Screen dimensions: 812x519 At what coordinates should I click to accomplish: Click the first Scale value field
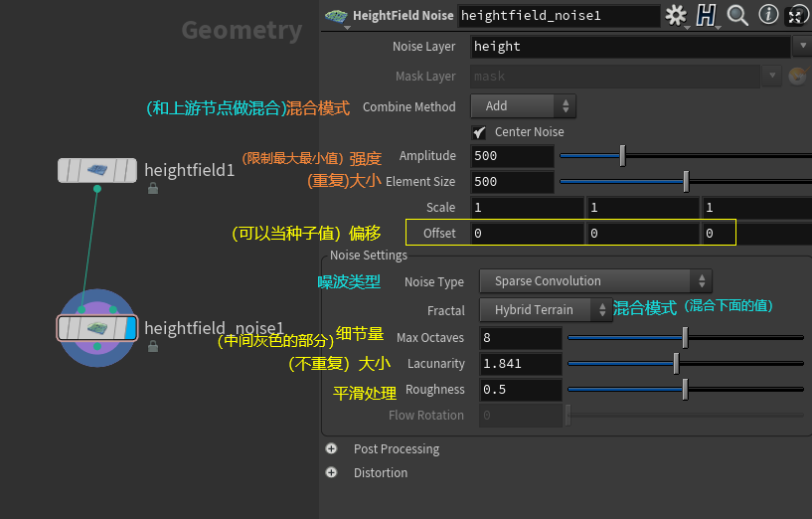[527, 208]
